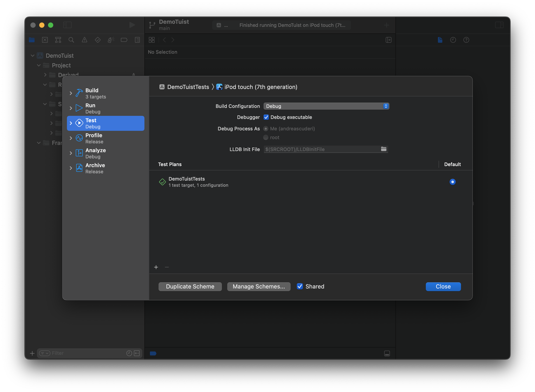Select the root radio button
Screen dimensions: 535x392
266,137
